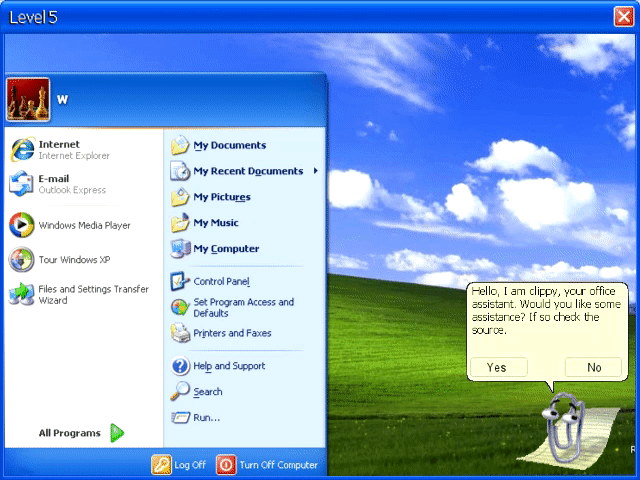Screen dimensions: 640x480
Task: Select Tour Windows XP label
Action: pyautogui.click(x=74, y=260)
